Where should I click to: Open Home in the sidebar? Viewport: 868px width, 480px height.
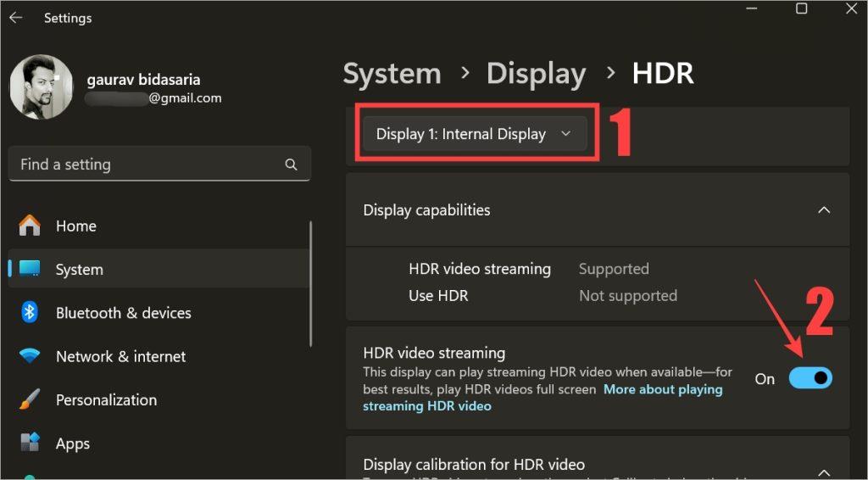tap(159, 226)
